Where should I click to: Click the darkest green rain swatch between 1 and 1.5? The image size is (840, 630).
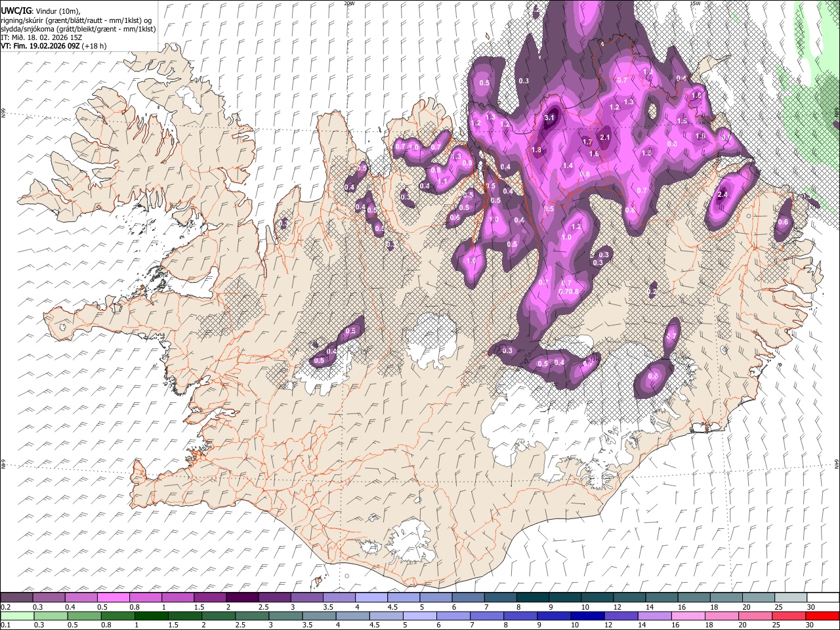150,616
